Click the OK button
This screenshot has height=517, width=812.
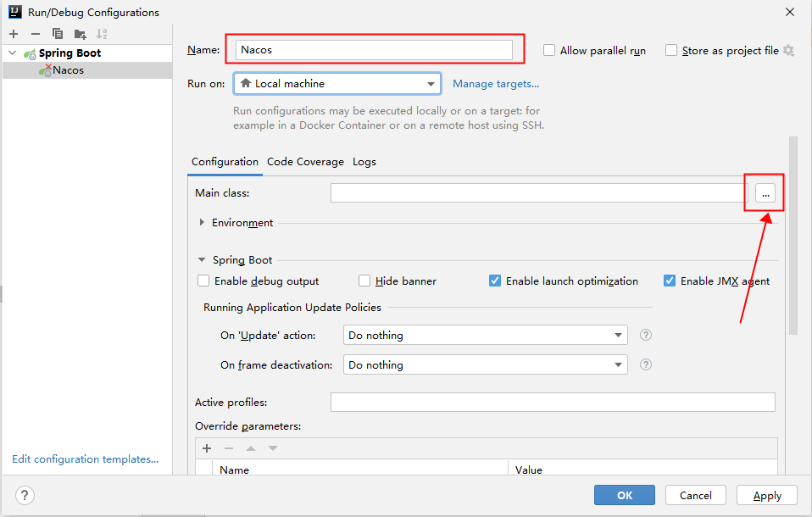(x=625, y=495)
